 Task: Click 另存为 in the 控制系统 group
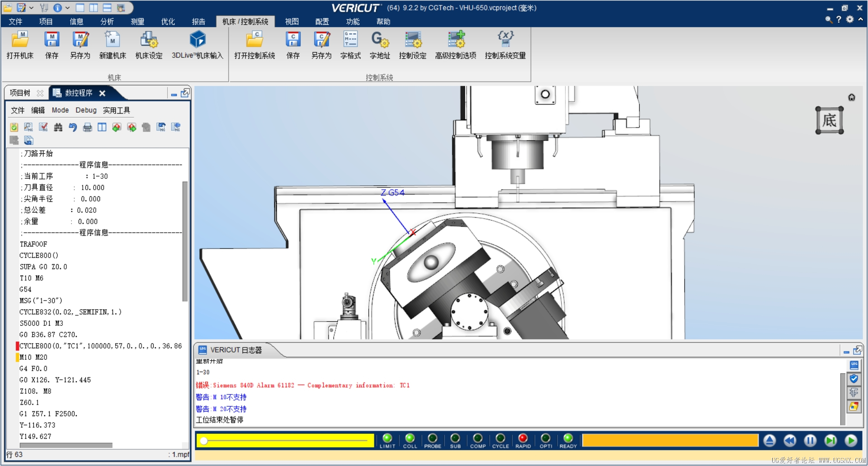(x=321, y=45)
